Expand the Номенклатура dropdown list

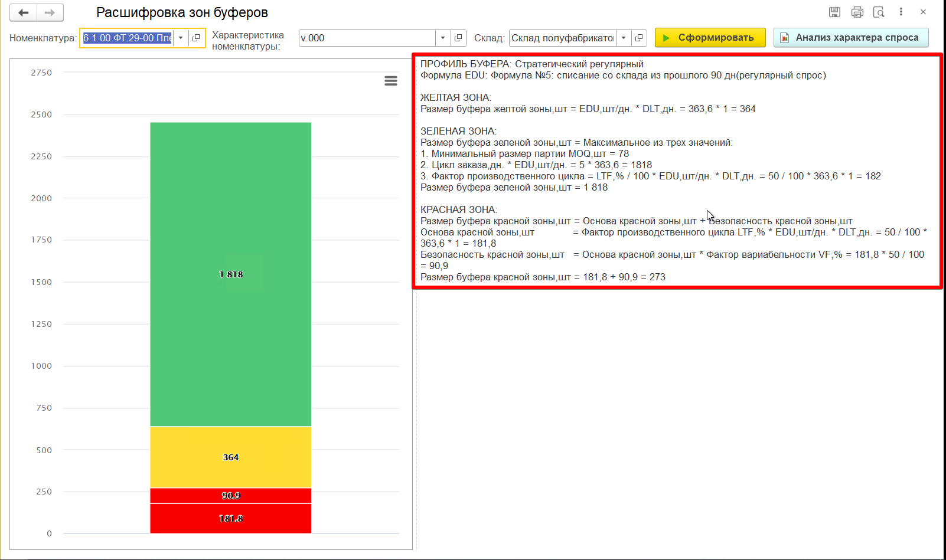pyautogui.click(x=181, y=38)
